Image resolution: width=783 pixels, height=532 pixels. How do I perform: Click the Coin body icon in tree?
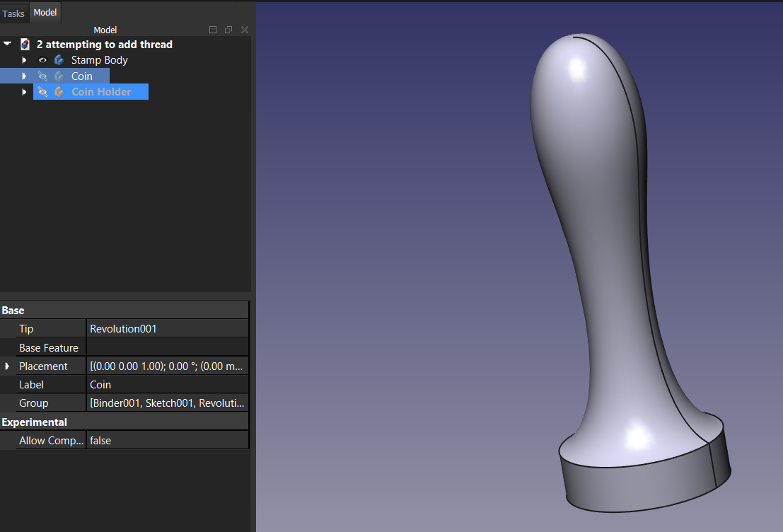tap(59, 76)
